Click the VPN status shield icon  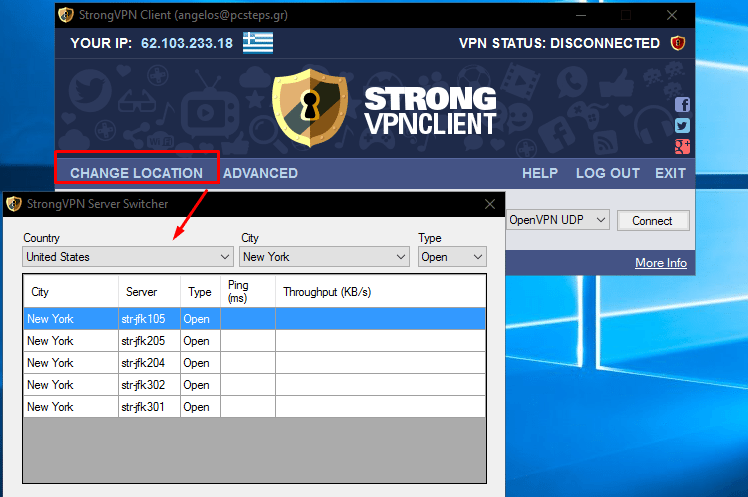(678, 43)
